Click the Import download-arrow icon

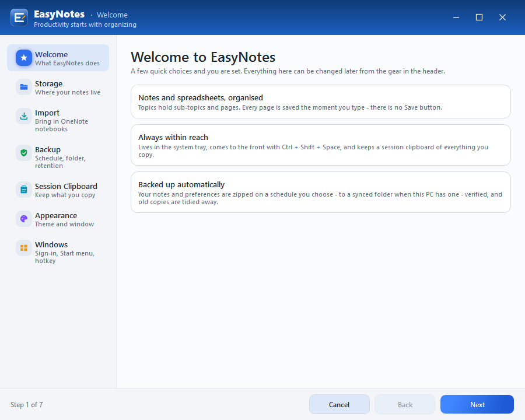[x=24, y=116]
